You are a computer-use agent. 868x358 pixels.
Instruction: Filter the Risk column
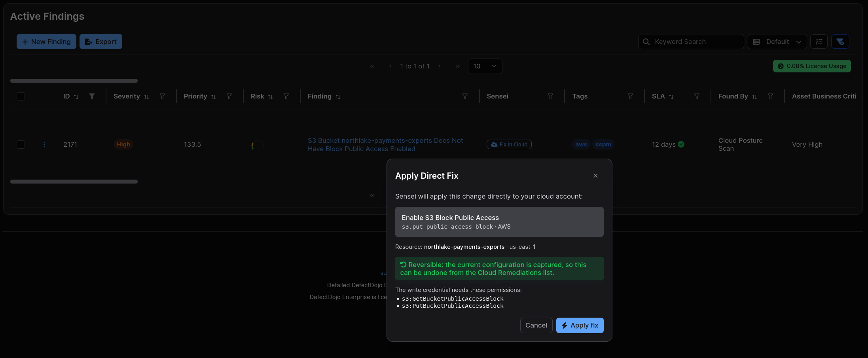click(x=286, y=96)
